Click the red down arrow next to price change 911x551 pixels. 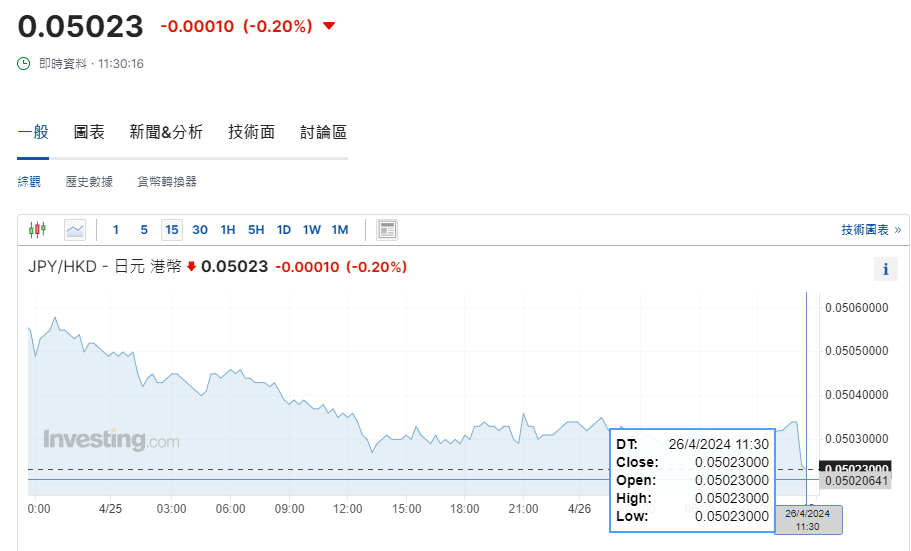coord(329,26)
